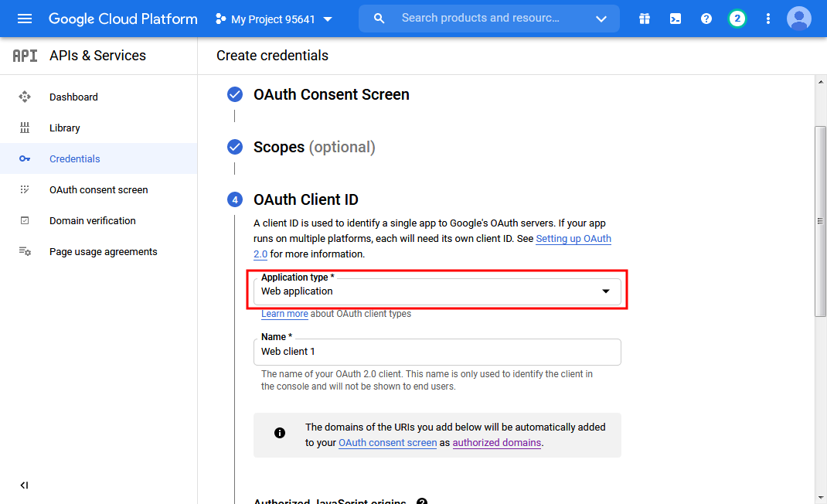Open the Help question mark icon
The height and width of the screenshot is (504, 827).
[x=706, y=19]
